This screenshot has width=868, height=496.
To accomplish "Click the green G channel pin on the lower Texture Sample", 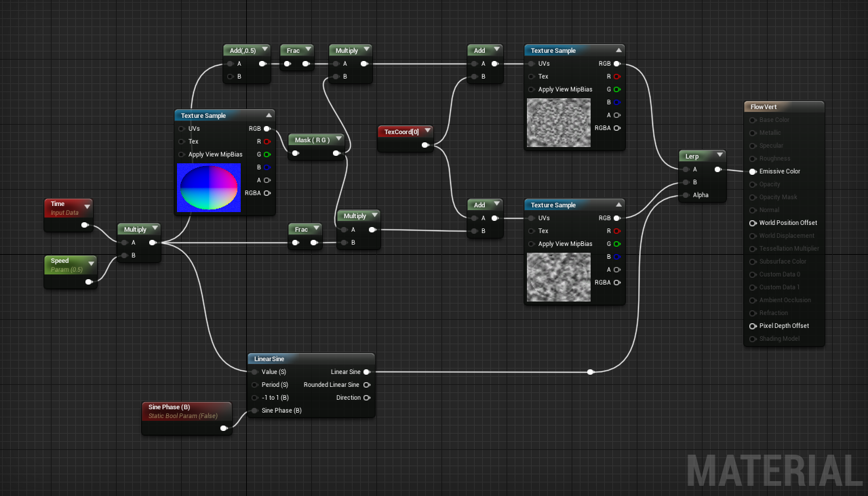I will pos(618,243).
